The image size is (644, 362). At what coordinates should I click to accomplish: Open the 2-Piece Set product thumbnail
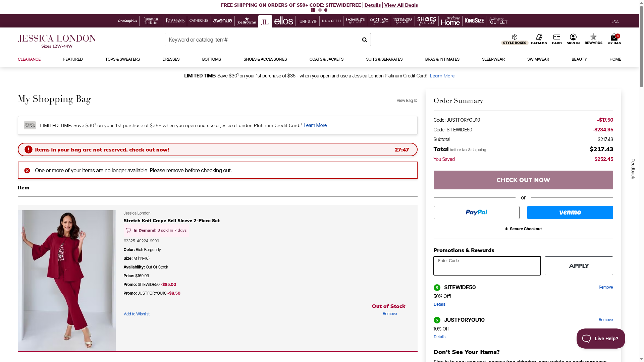tap(67, 280)
